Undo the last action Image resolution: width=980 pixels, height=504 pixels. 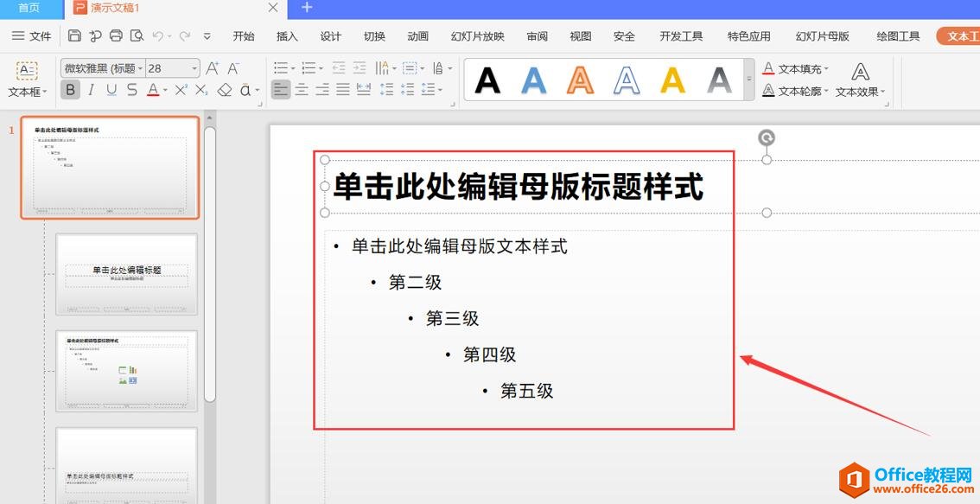tap(157, 36)
